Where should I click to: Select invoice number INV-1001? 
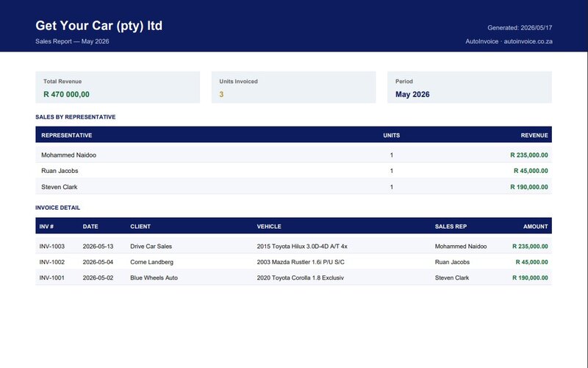tap(51, 278)
